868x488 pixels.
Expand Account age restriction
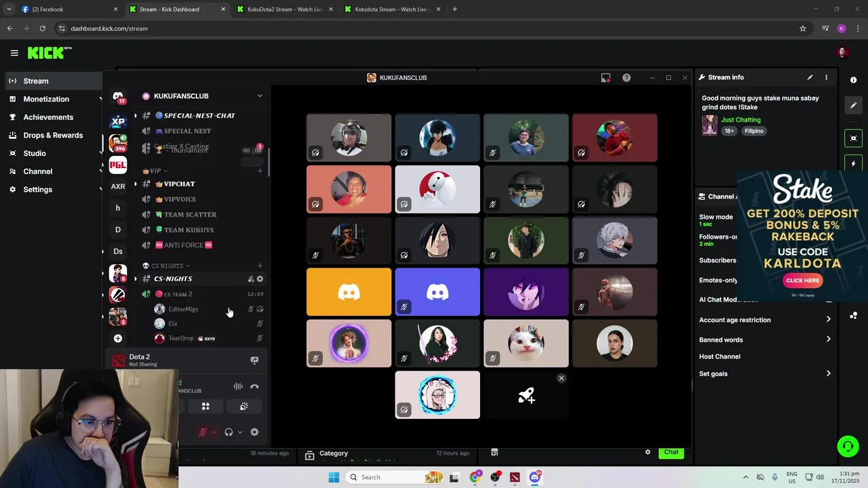click(x=765, y=320)
